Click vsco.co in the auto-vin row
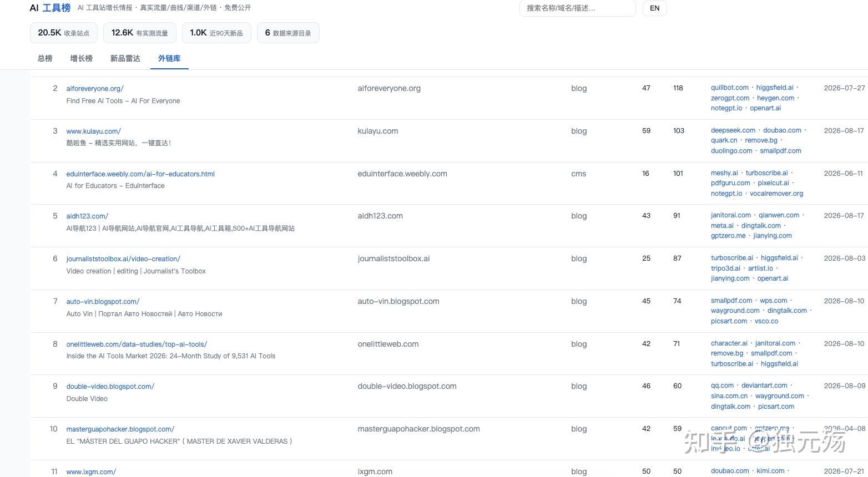Viewport: 868px width, 477px height. pyautogui.click(x=766, y=321)
